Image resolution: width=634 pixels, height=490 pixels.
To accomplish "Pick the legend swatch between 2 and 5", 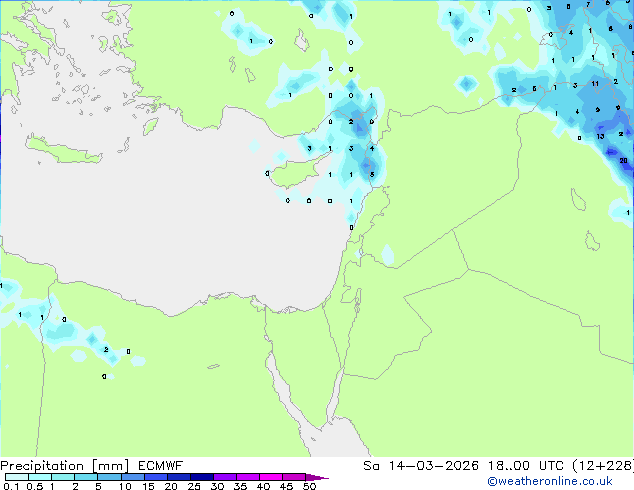I will point(86,477).
